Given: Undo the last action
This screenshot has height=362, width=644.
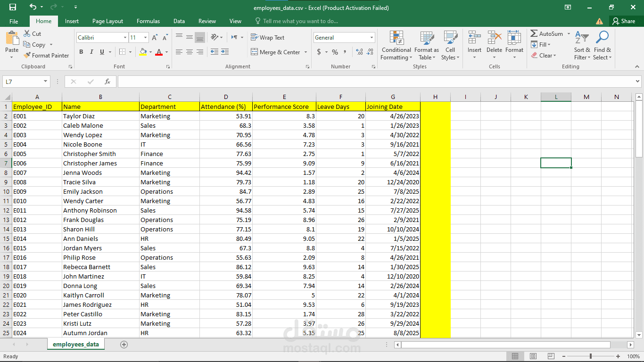Looking at the screenshot, I should tap(33, 7).
